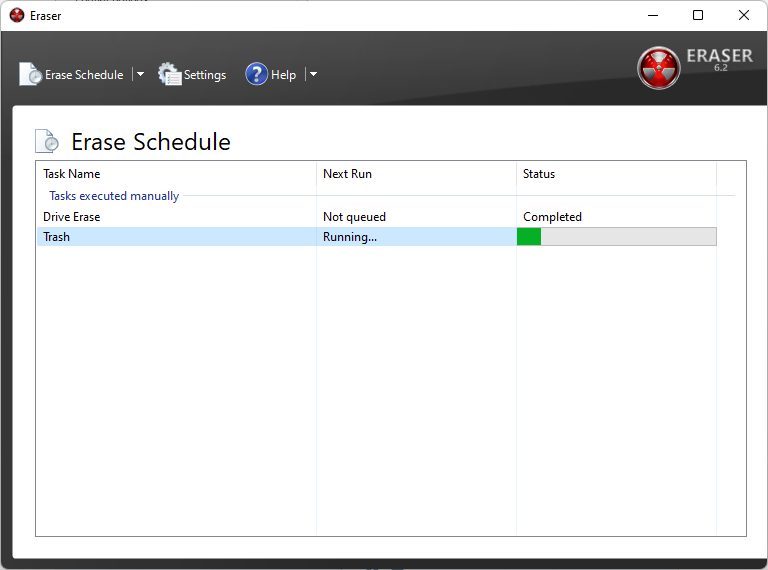
Task: Click the Erase Schedule toolbar icon
Action: pos(31,74)
